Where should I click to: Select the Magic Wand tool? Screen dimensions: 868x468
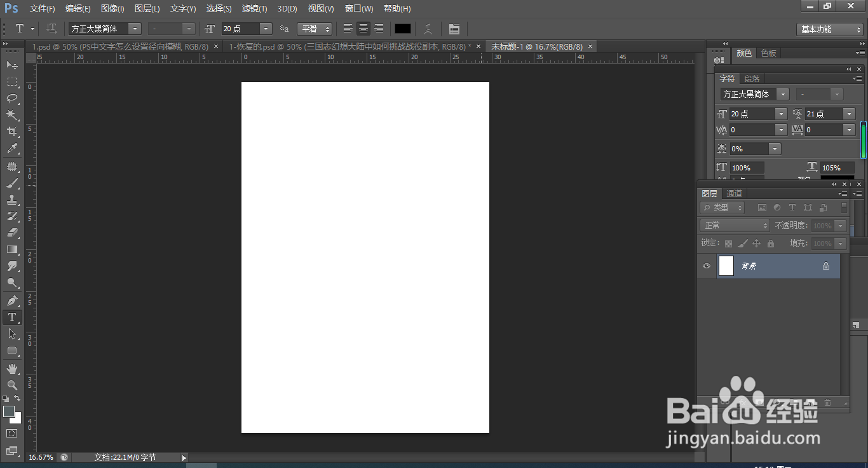(x=12, y=115)
